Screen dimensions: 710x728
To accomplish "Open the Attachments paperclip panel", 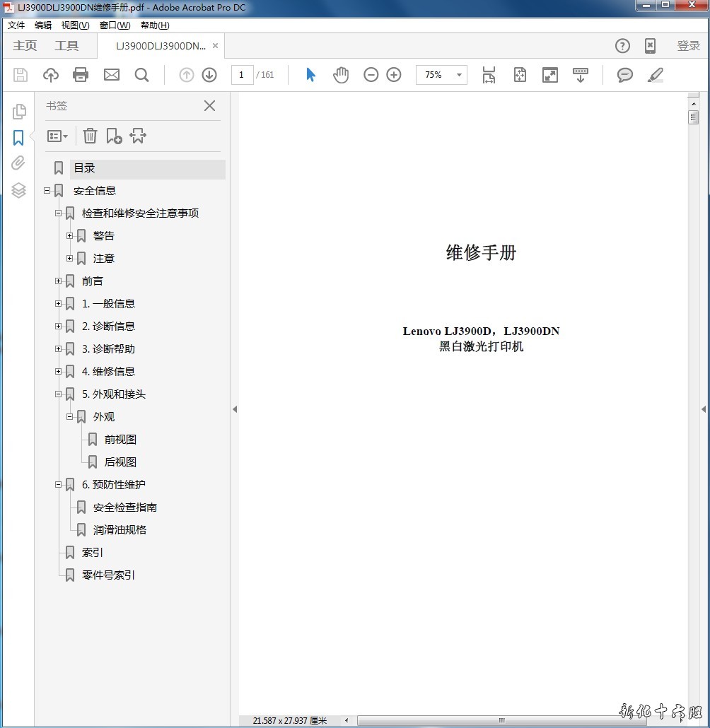I will point(18,163).
